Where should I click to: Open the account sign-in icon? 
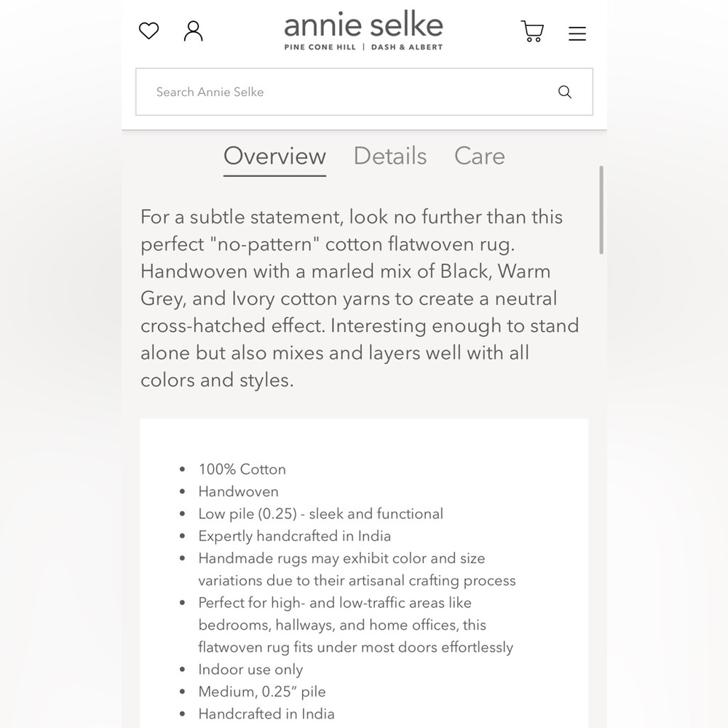(x=193, y=31)
